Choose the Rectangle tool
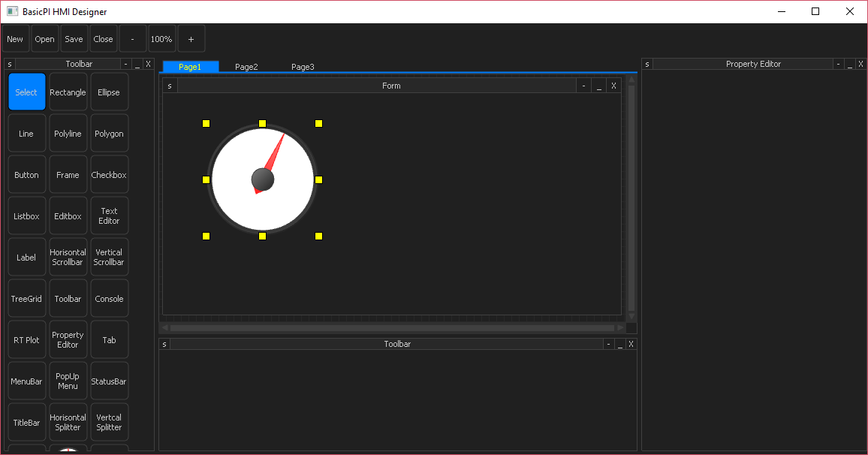The image size is (868, 455). [68, 92]
